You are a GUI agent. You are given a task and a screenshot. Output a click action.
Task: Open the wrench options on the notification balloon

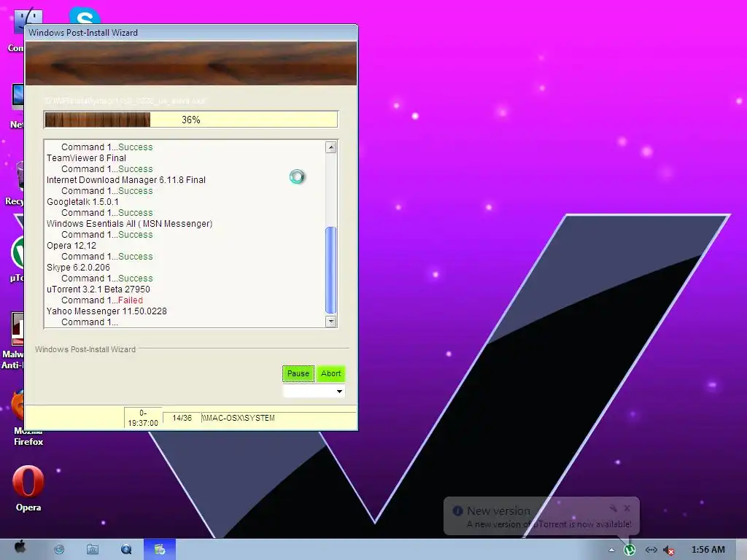click(x=613, y=508)
